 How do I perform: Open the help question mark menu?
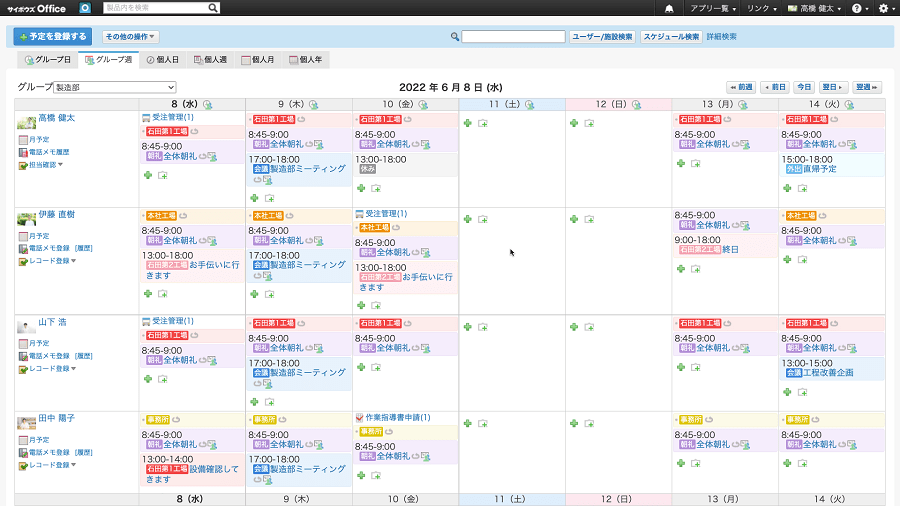[x=857, y=8]
